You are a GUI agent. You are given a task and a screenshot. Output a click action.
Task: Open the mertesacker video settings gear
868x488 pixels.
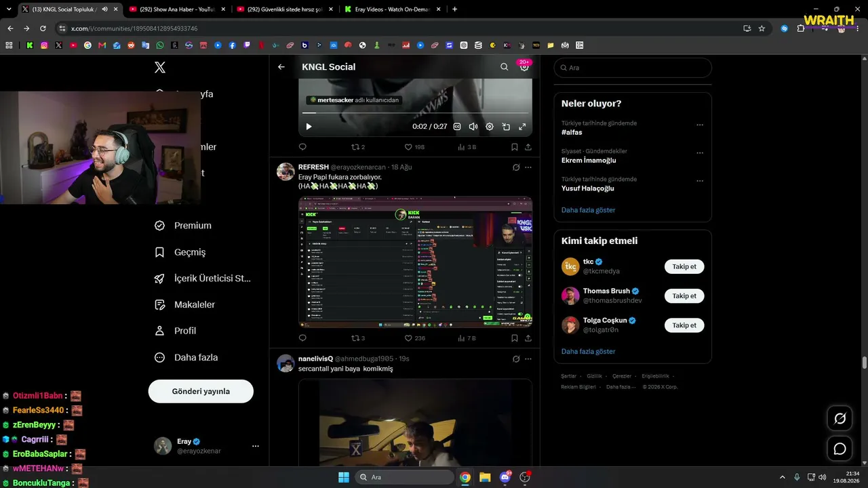pos(490,127)
